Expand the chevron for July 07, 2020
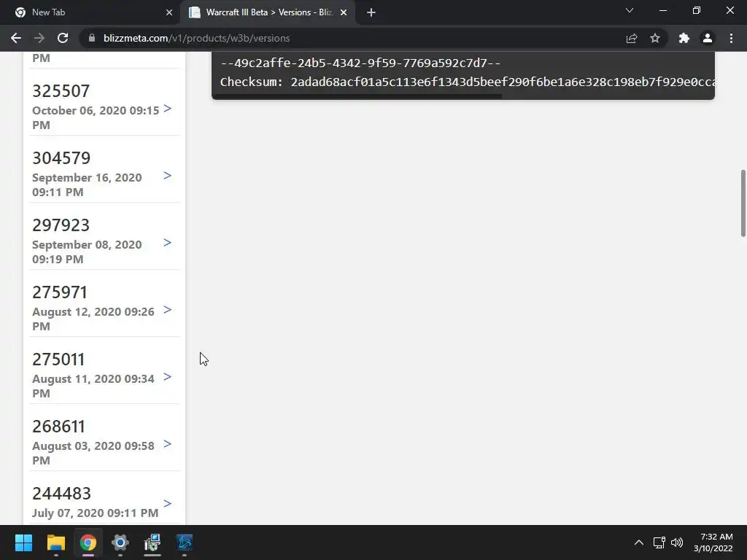Viewport: 747px width, 560px height. click(x=167, y=504)
